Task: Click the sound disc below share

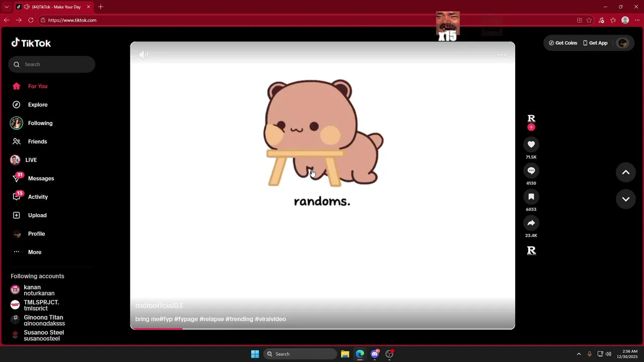Action: pos(531,250)
